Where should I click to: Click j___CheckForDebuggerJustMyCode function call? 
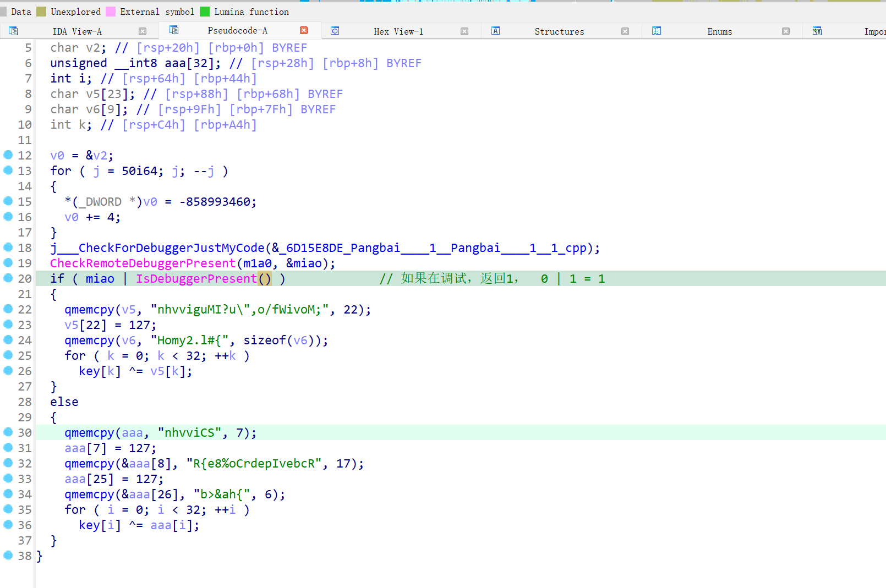click(157, 248)
